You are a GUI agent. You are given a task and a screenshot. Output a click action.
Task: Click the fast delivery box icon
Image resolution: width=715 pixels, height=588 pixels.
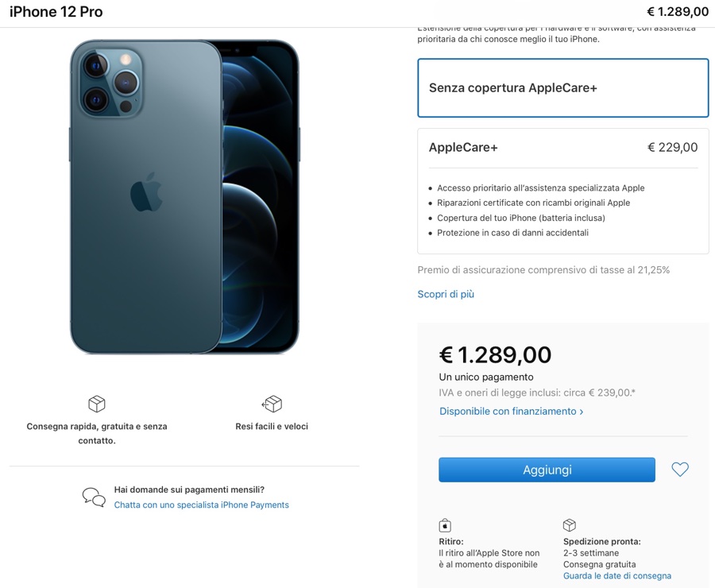[97, 404]
